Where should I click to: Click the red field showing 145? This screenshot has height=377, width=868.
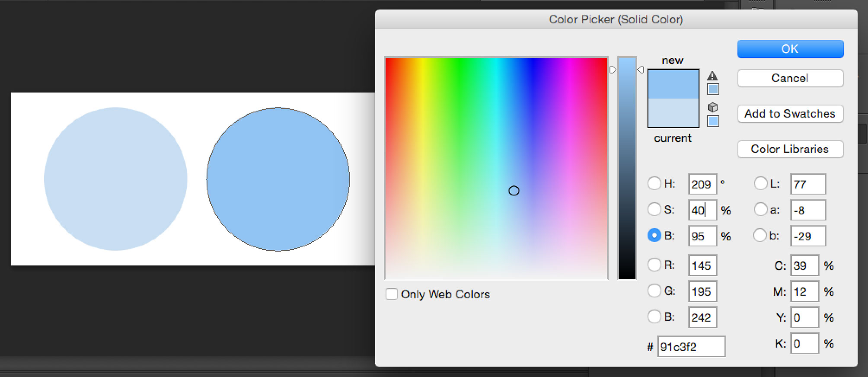tap(702, 265)
